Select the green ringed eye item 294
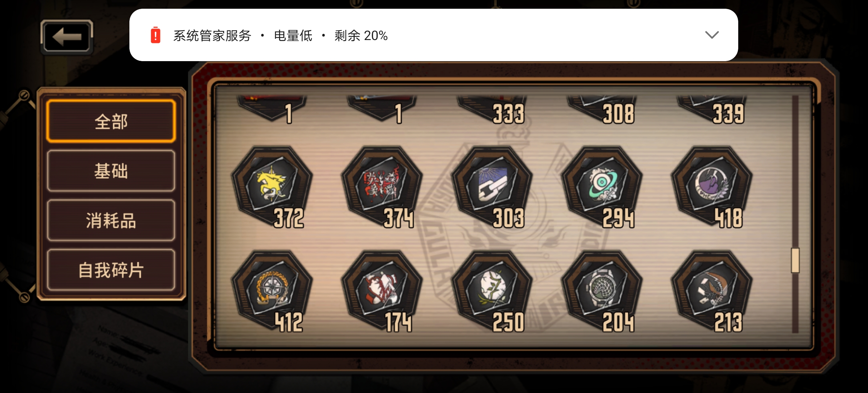Screen dimensions: 868x393 point(602,186)
